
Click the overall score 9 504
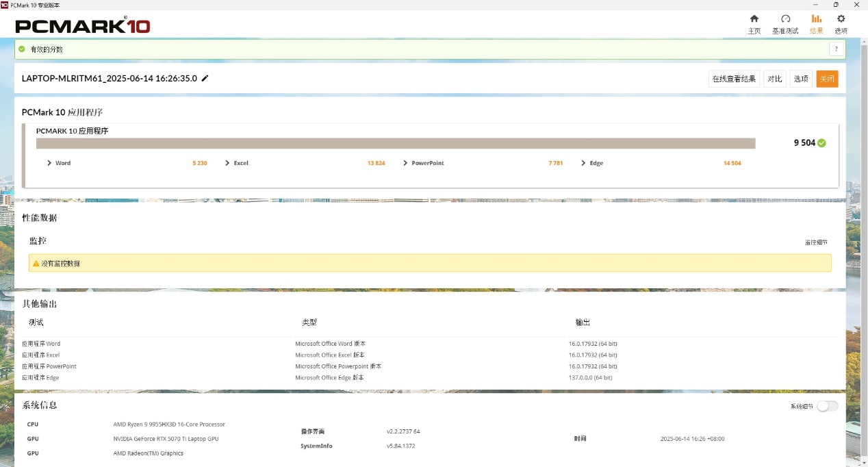pos(804,143)
